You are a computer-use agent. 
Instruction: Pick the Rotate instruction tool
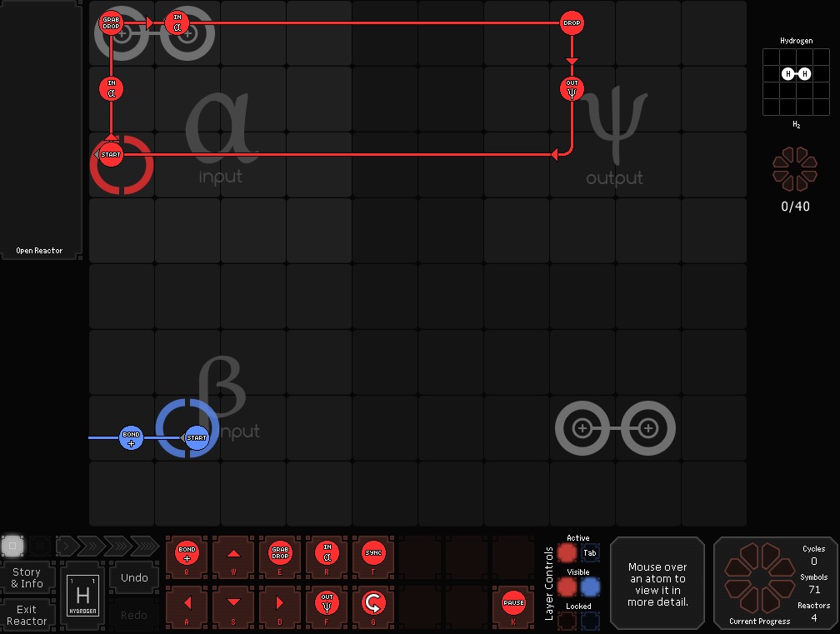point(373,602)
